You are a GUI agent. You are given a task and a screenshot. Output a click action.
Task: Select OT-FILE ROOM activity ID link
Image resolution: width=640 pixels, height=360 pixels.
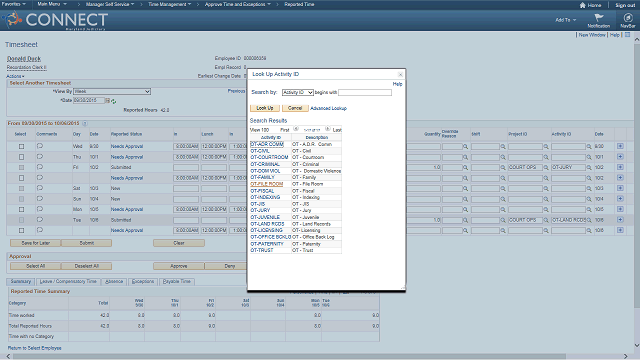267,184
